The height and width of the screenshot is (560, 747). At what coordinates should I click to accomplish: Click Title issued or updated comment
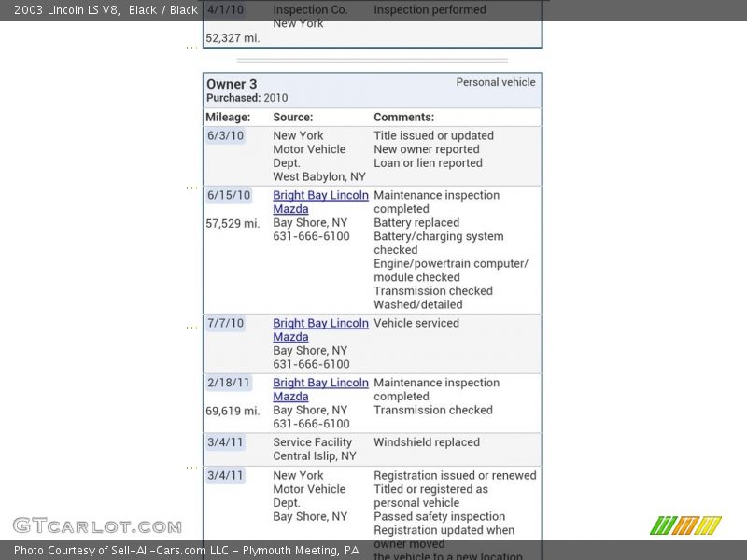pyautogui.click(x=433, y=135)
